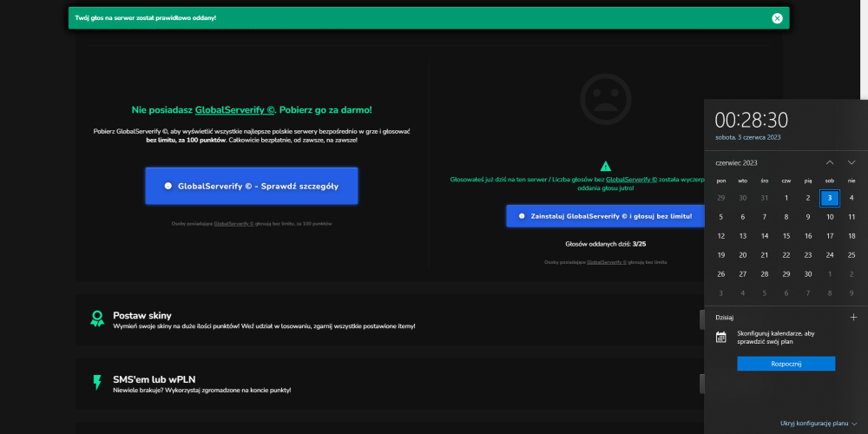The height and width of the screenshot is (434, 868).
Task: Click the Dzisiaj label in agenda
Action: pyautogui.click(x=725, y=317)
